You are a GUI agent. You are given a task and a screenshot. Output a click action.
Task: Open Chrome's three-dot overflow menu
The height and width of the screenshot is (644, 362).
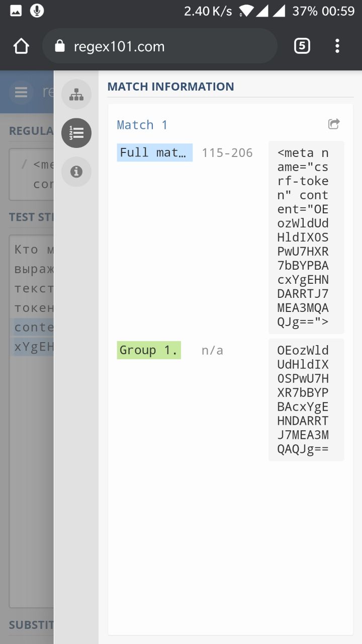tap(337, 46)
